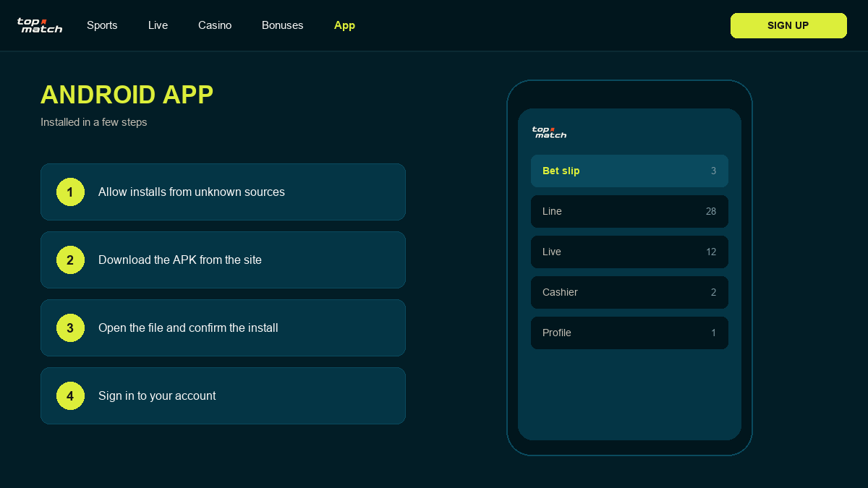Open the Profile row in phone mockup
Image resolution: width=868 pixels, height=488 pixels.
(629, 333)
